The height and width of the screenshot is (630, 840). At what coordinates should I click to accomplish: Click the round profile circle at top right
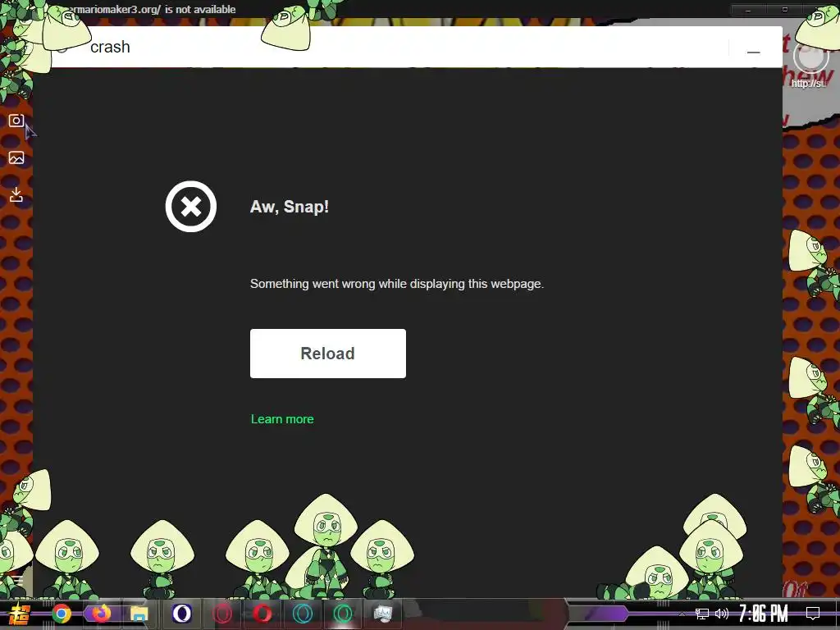(810, 57)
